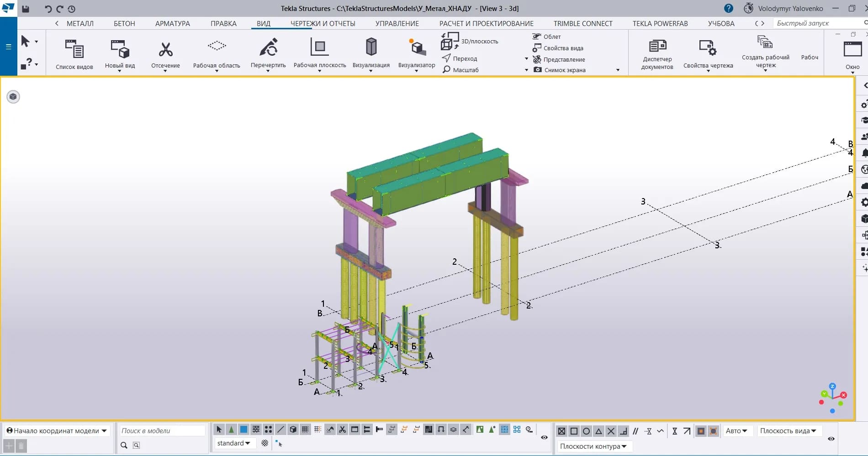868x456 pixels.
Task: Click the magnifier search icon below search field
Action: tap(124, 445)
